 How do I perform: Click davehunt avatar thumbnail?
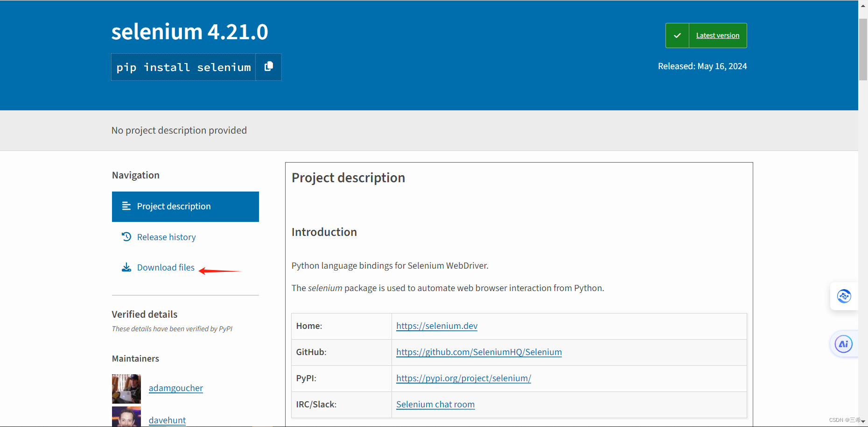click(x=126, y=417)
